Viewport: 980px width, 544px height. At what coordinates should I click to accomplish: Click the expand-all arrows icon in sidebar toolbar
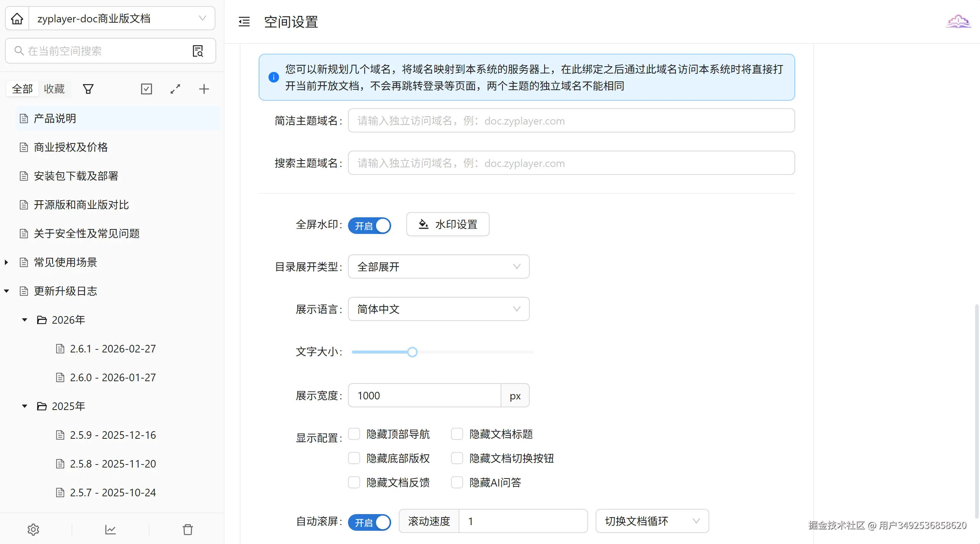175,89
